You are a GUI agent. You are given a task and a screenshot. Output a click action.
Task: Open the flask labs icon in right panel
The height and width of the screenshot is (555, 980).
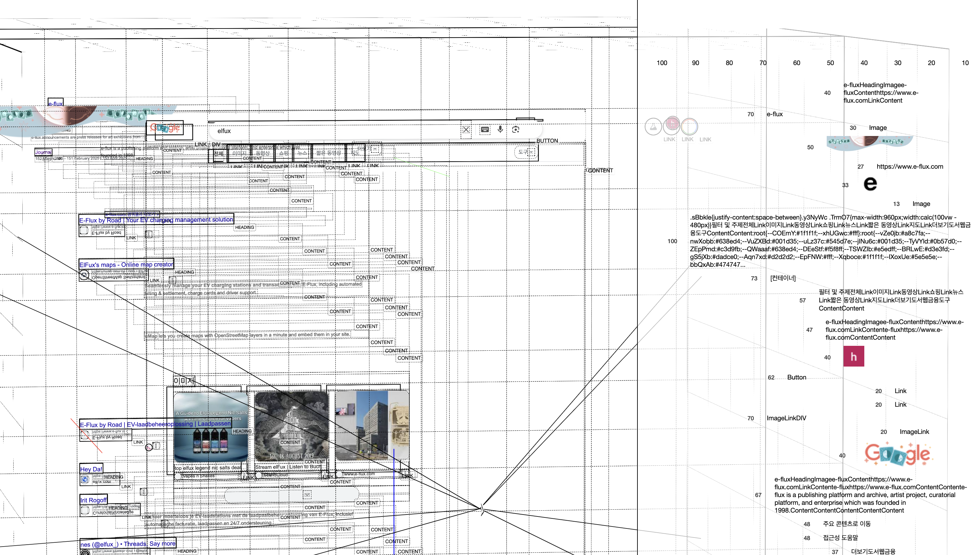(653, 127)
